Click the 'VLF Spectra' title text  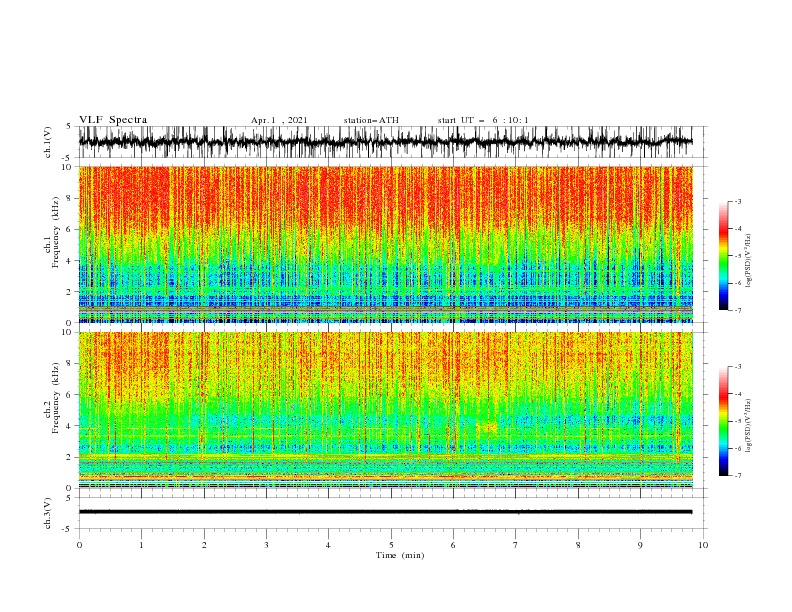[x=113, y=120]
